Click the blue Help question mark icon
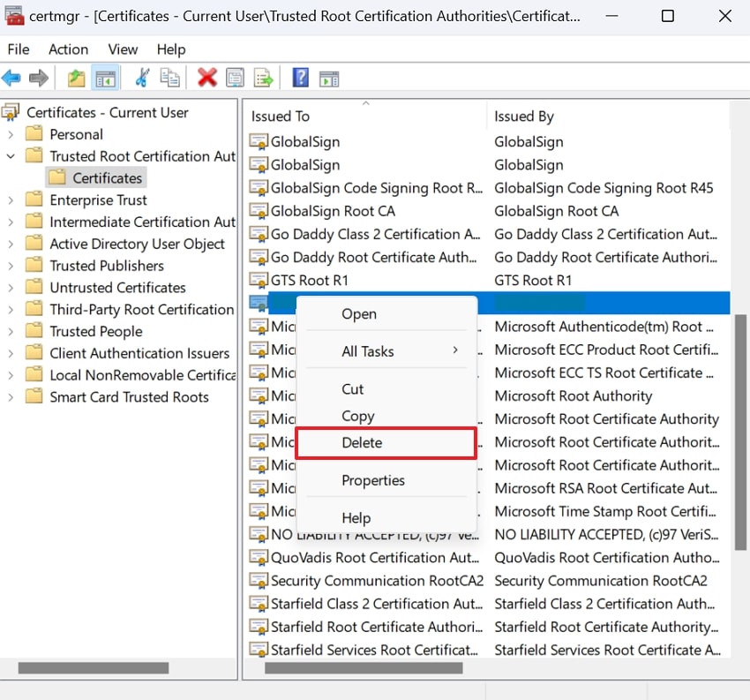The image size is (750, 700). tap(300, 78)
